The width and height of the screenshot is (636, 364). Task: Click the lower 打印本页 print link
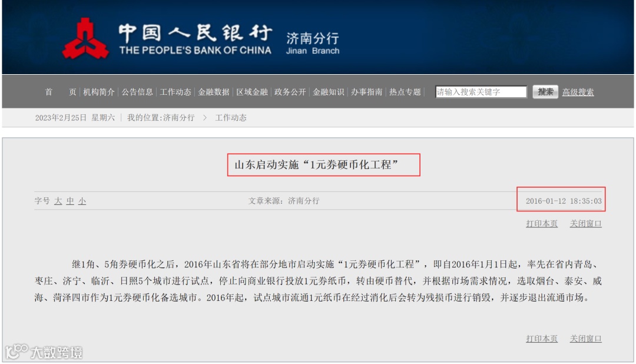click(x=542, y=339)
